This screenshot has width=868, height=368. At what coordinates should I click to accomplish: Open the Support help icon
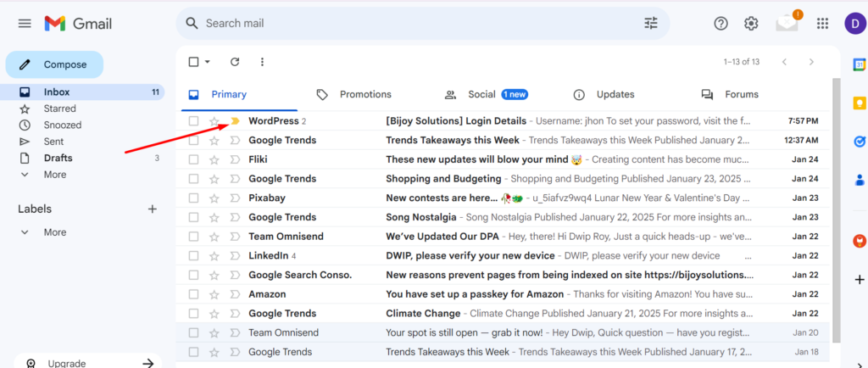pos(721,23)
